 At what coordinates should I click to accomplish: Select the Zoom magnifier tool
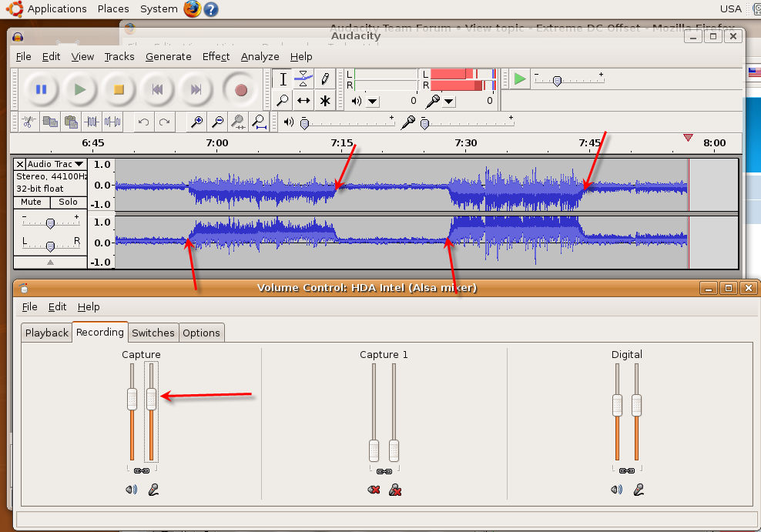point(283,101)
